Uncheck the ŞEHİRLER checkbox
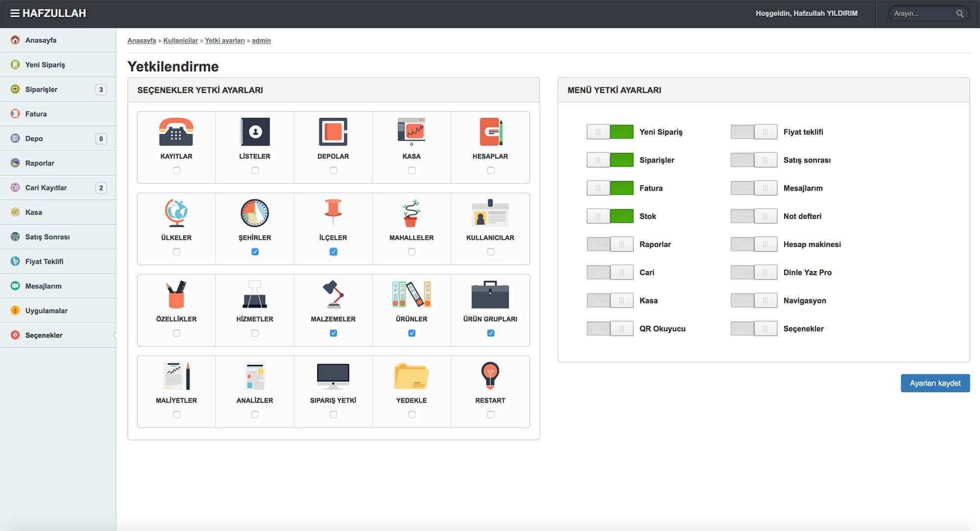 [255, 252]
